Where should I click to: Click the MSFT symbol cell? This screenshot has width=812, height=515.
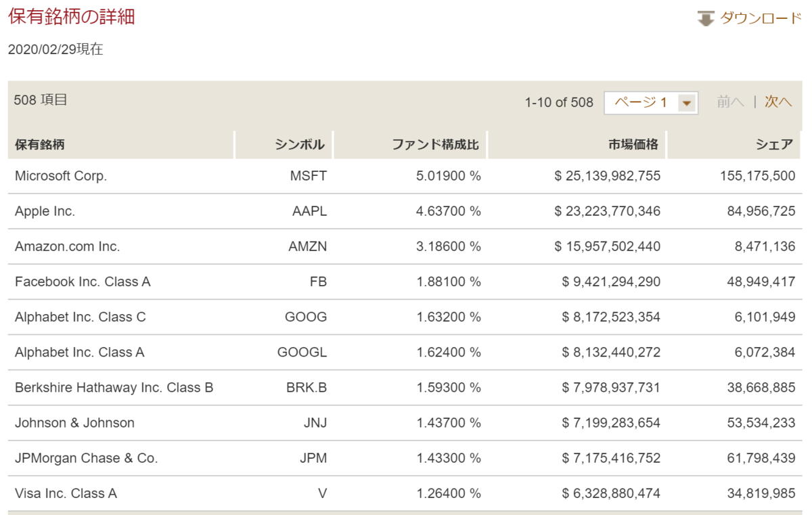tap(309, 176)
